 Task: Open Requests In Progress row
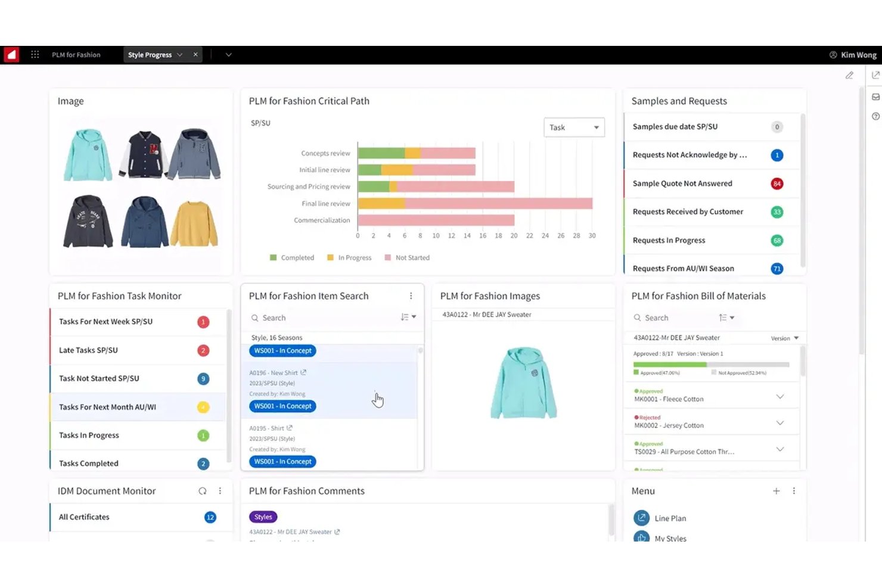(712, 241)
